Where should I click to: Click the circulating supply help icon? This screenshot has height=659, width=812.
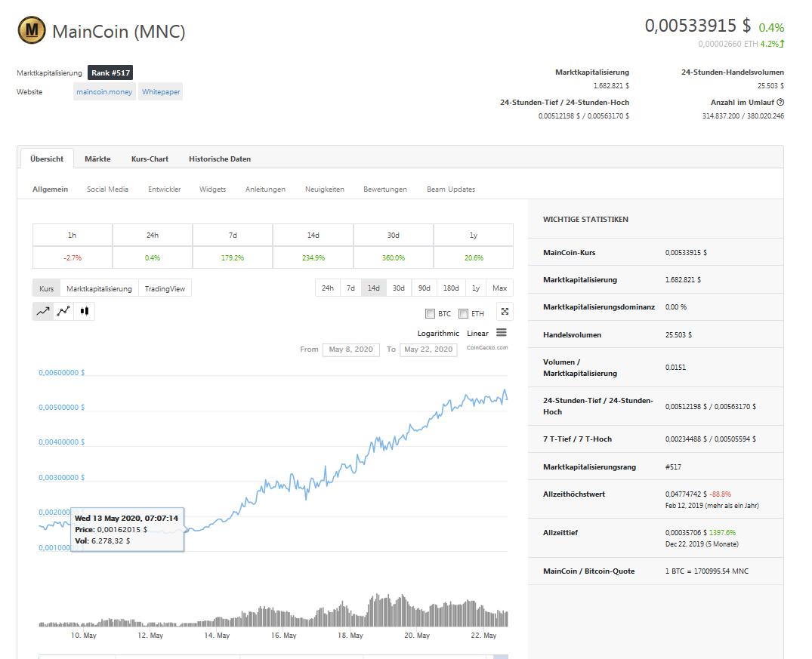(780, 103)
